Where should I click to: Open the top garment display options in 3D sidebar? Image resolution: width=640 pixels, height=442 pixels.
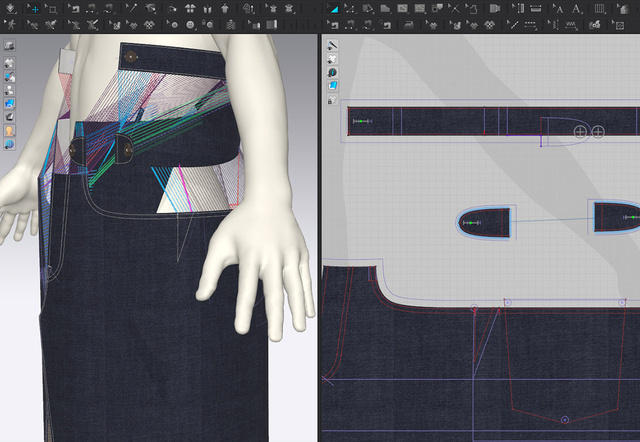[9, 46]
